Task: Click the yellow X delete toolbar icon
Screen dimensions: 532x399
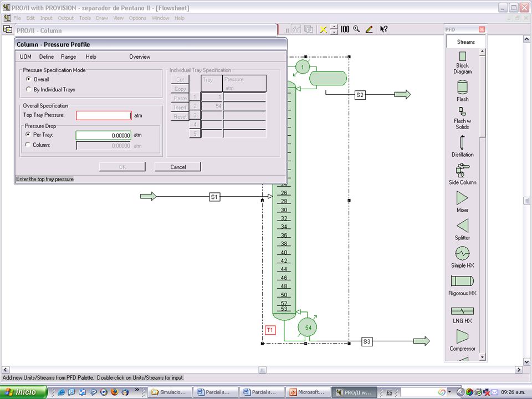Action: click(323, 29)
